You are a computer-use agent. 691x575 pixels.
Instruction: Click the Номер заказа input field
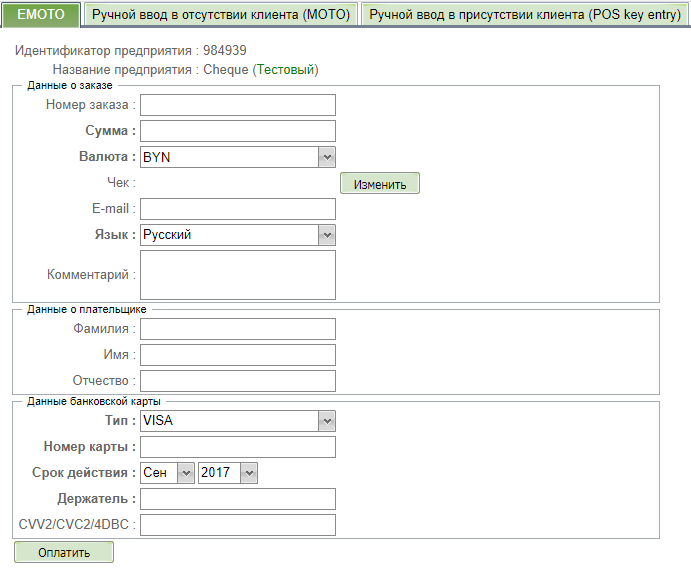coord(237,105)
